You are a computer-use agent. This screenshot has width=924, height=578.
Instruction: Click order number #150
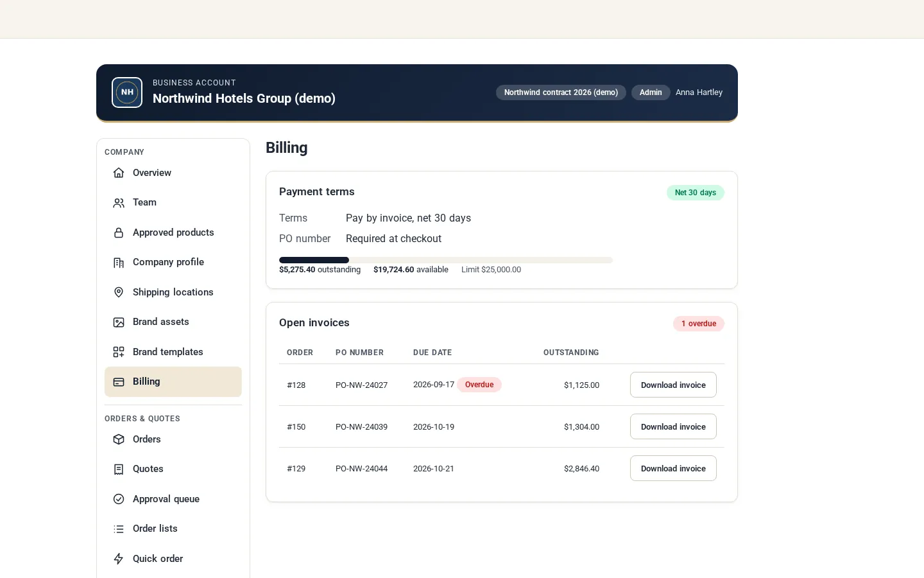(296, 427)
